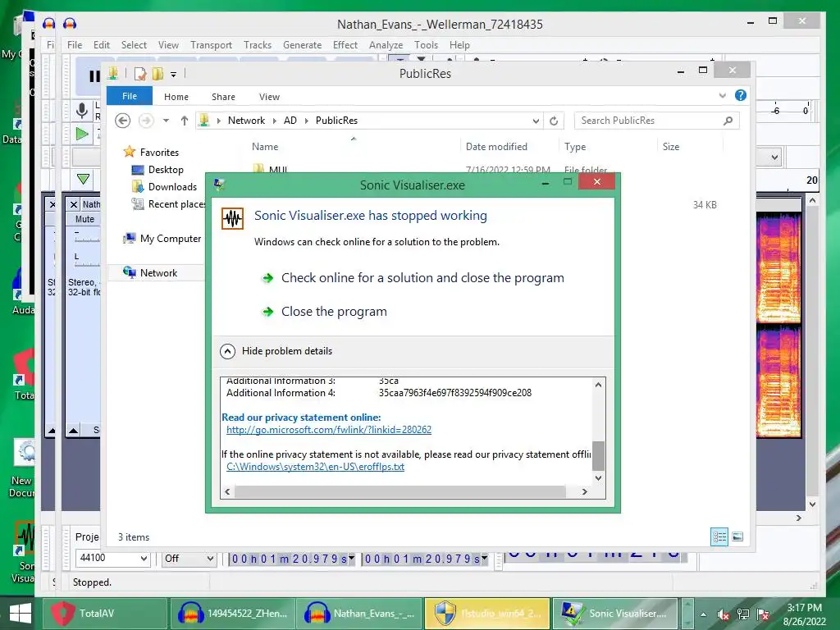Switch to 149454522_ZHen Audacity taskbar item
The width and height of the screenshot is (840, 630).
click(234, 614)
